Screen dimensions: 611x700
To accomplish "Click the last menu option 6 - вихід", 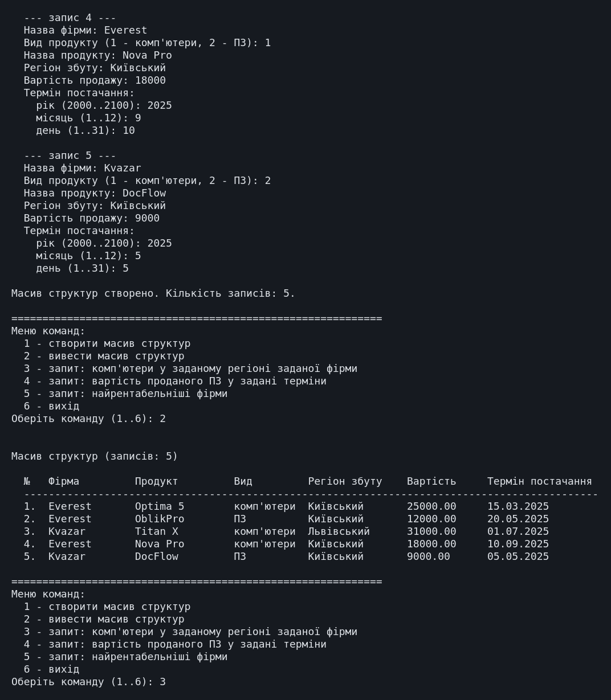I will (51, 669).
